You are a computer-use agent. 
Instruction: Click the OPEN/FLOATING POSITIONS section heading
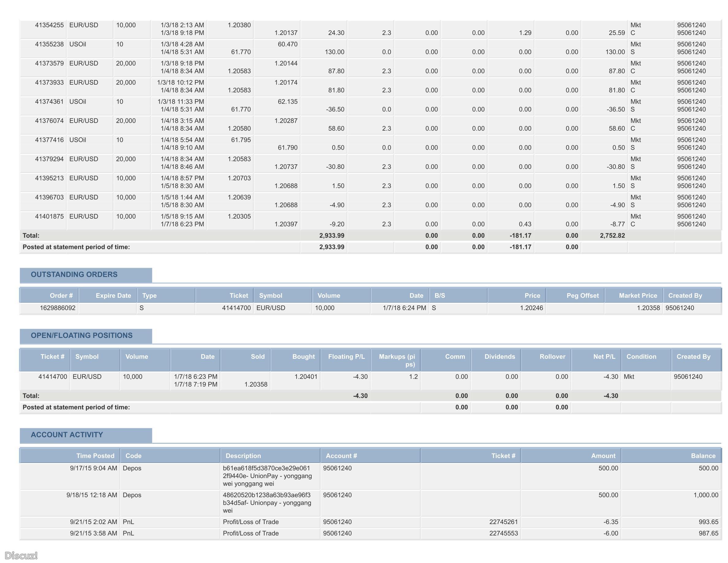(x=82, y=335)
